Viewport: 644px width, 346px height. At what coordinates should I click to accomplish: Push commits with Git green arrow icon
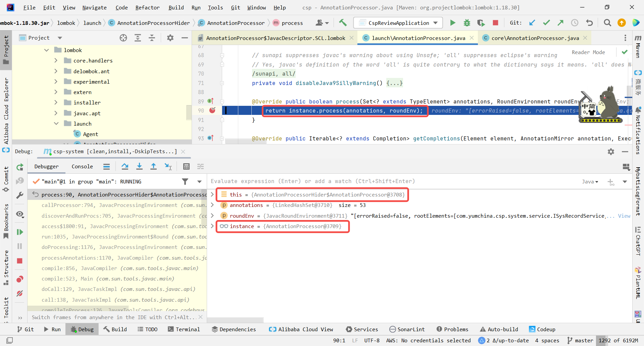click(x=560, y=23)
